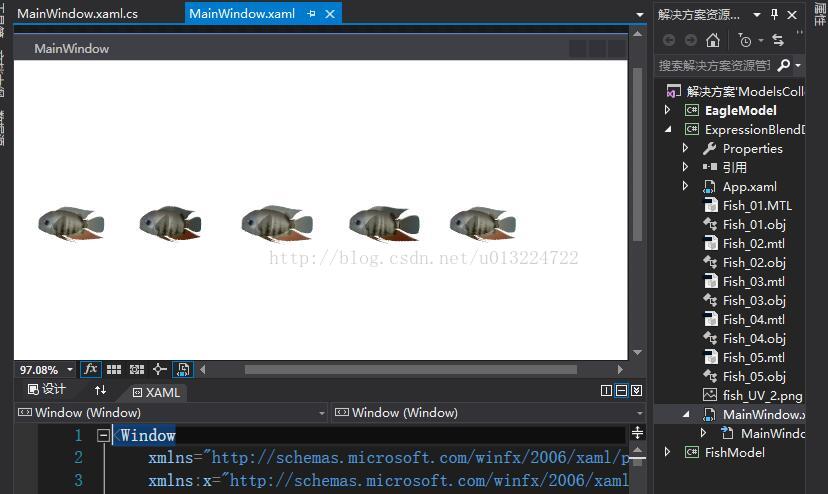The width and height of the screenshot is (828, 494).
Task: Expand the MainWindow code-behind node
Action: click(x=703, y=433)
